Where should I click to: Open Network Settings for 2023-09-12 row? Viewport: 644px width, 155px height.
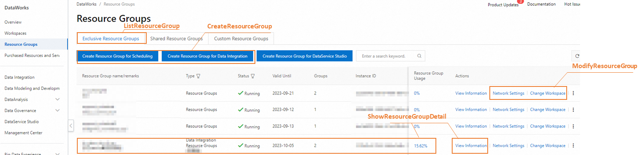coord(508,109)
